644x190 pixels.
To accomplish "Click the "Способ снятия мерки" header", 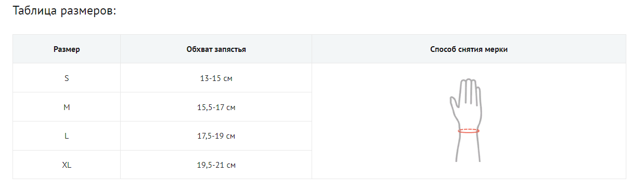I will coord(469,49).
